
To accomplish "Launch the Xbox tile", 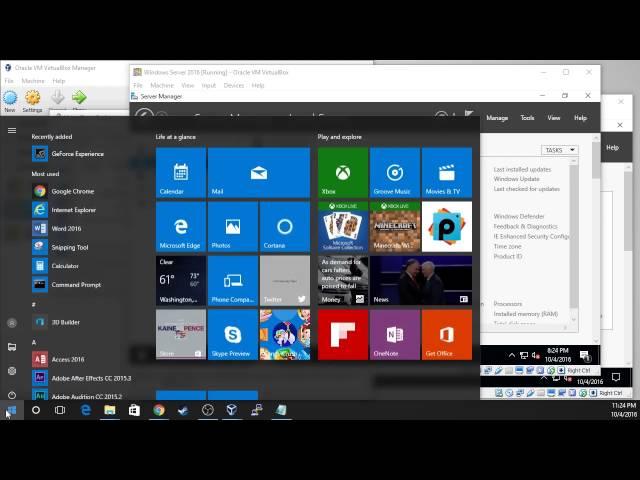I will click(343, 173).
